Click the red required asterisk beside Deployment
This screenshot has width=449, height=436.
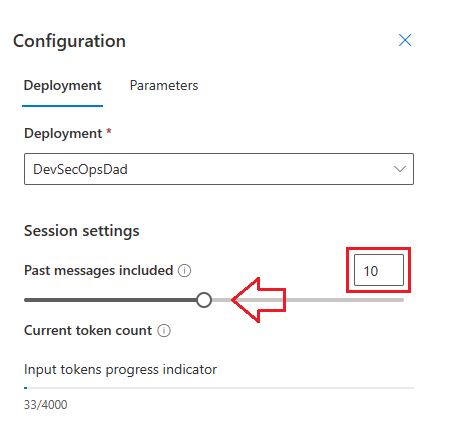(109, 131)
